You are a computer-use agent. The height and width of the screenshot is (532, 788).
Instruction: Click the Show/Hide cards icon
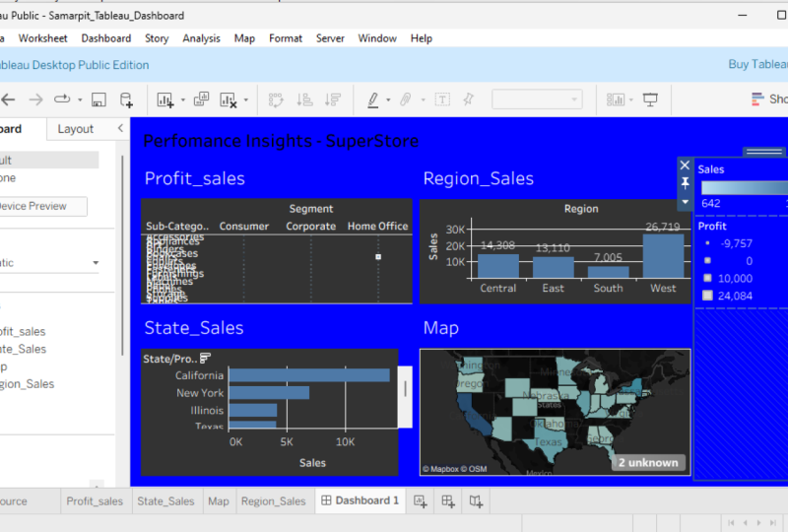[615, 100]
